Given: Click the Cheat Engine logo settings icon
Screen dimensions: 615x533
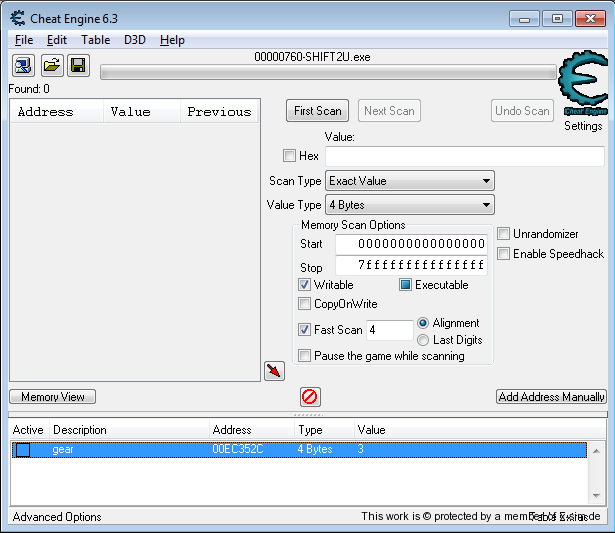Looking at the screenshot, I should [582, 86].
